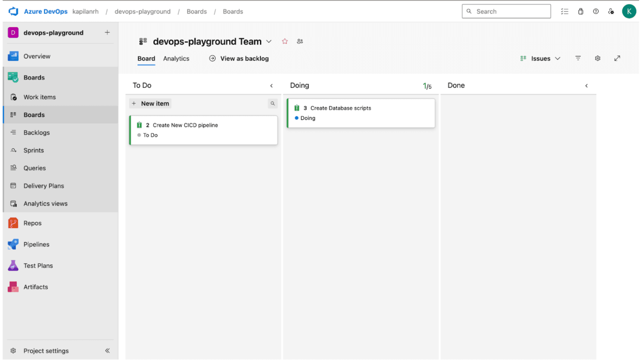Open the Test Plans section
This screenshot has width=644, height=360.
pos(38,265)
